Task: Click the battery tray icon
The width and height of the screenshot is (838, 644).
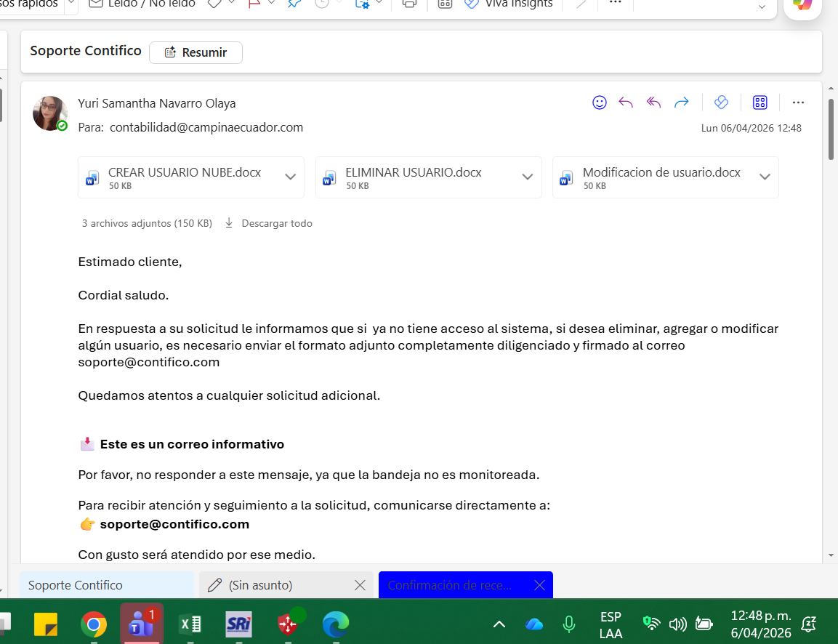Action: pyautogui.click(x=704, y=624)
